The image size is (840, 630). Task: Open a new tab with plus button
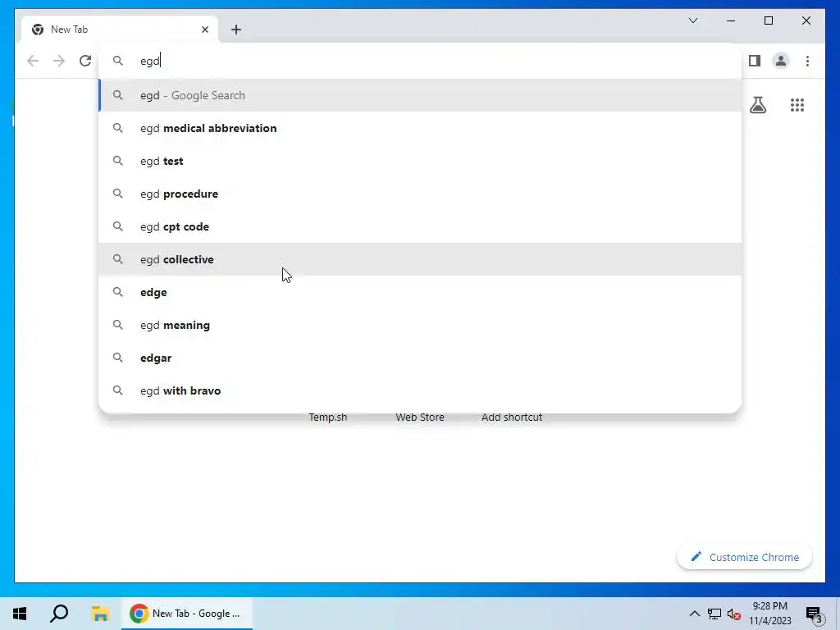click(236, 30)
